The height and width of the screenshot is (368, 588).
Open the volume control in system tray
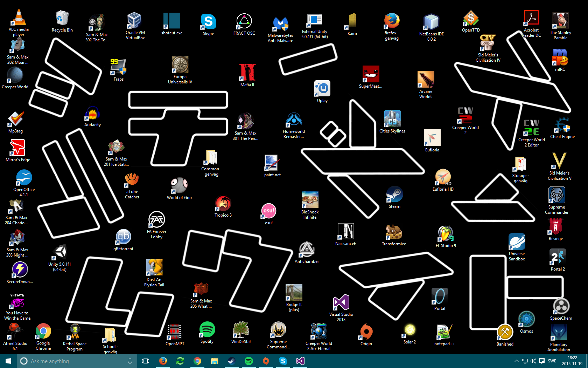click(x=533, y=361)
